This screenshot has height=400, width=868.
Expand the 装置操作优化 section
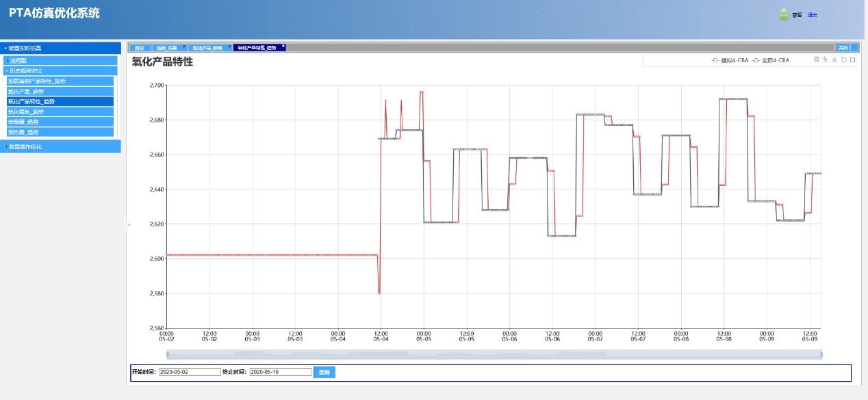pyautogui.click(x=60, y=146)
